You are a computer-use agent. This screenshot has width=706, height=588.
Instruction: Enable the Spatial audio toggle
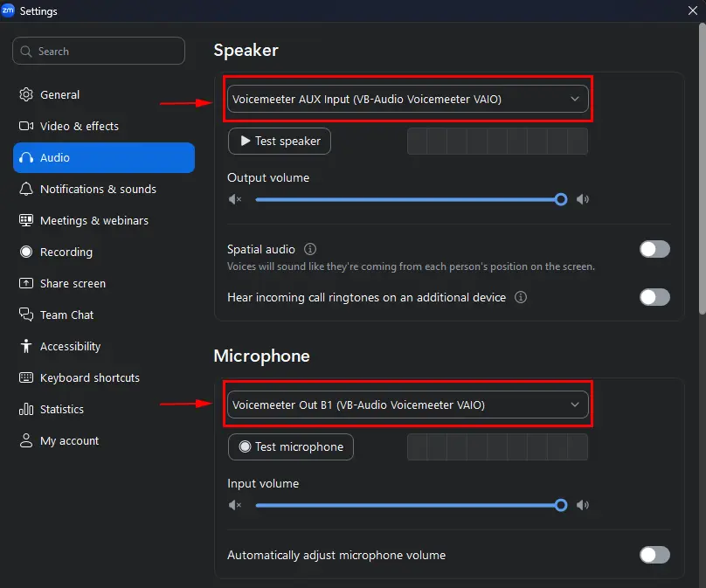pos(654,249)
